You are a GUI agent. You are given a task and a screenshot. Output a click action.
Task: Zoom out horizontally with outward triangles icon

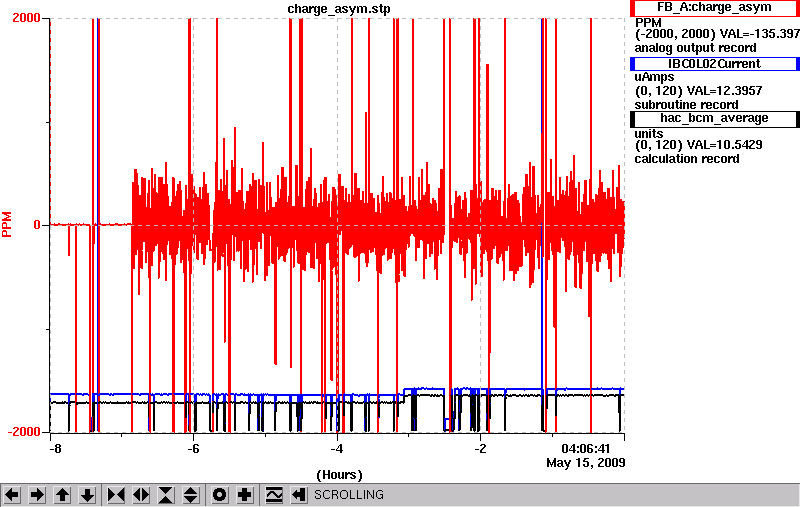(141, 495)
